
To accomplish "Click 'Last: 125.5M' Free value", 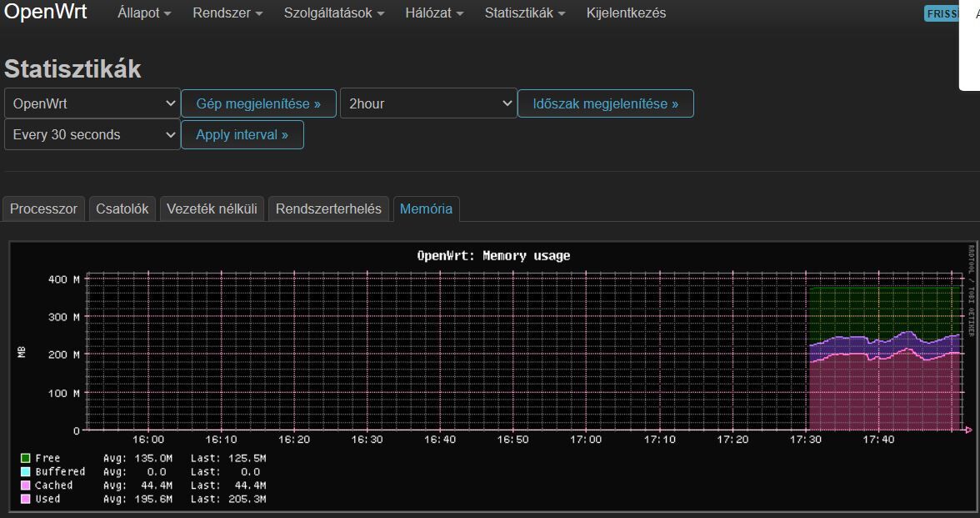I will (228, 459).
